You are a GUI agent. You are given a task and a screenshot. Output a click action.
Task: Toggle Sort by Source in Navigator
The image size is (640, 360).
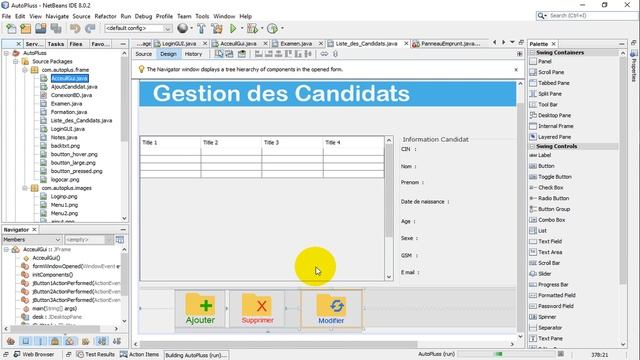coord(117,341)
